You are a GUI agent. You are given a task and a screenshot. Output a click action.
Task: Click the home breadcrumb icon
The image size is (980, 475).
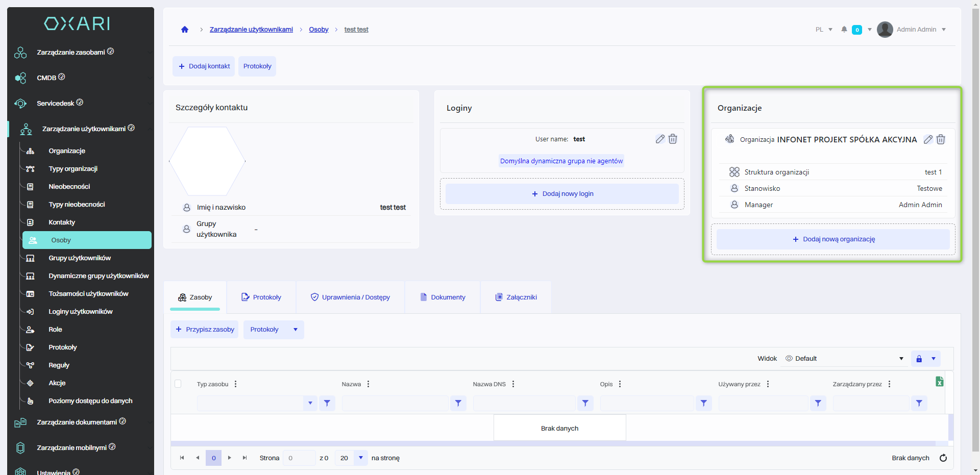pyautogui.click(x=185, y=30)
